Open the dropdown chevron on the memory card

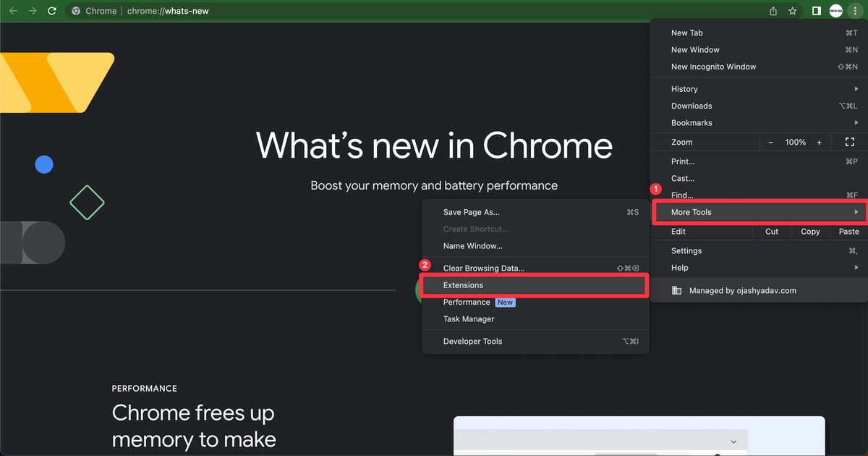[x=733, y=442]
